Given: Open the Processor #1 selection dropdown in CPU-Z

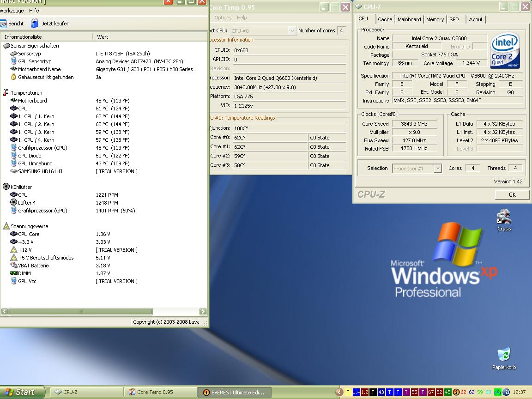Looking at the screenshot, I should [417, 168].
